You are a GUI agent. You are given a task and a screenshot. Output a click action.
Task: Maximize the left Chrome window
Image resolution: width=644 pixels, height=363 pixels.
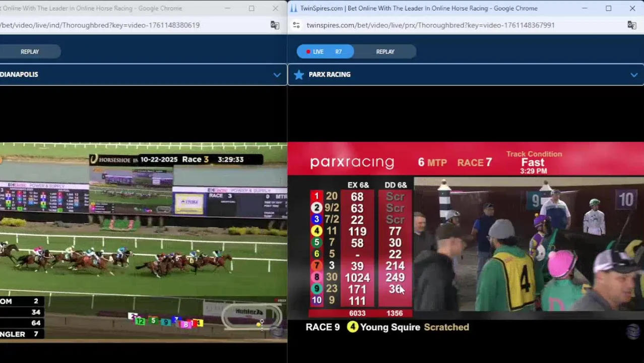click(x=251, y=8)
